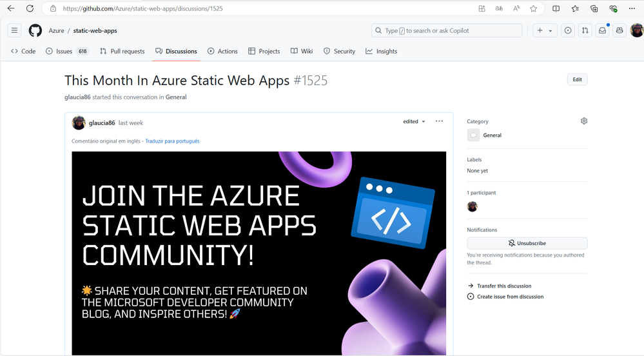Click the site lock icon in the address bar
Viewport: 644px width, 356px height.
53,8
